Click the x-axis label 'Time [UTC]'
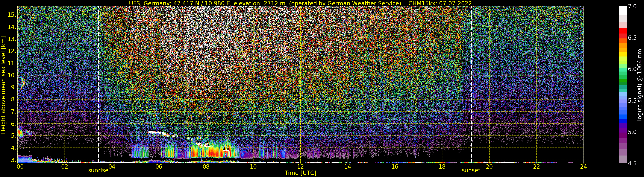Viewport: 644px width, 177px height. 300,173
